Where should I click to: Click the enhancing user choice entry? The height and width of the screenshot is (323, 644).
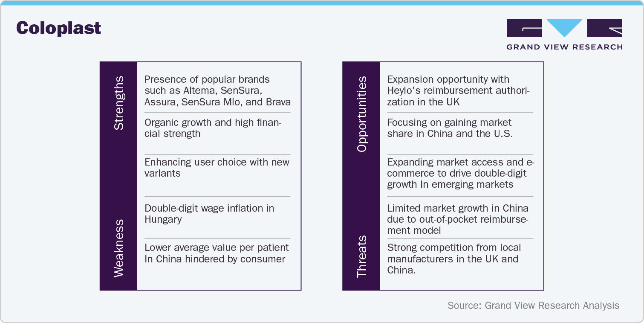point(217,168)
